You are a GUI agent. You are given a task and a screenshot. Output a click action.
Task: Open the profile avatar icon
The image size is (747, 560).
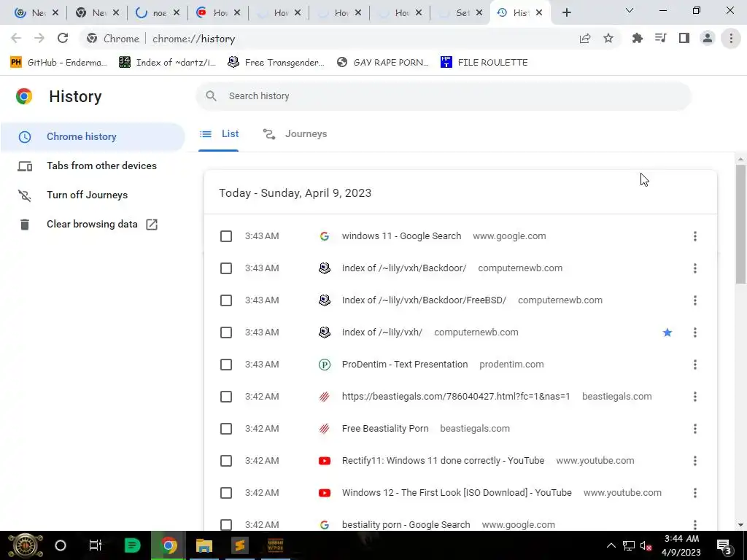pos(708,39)
